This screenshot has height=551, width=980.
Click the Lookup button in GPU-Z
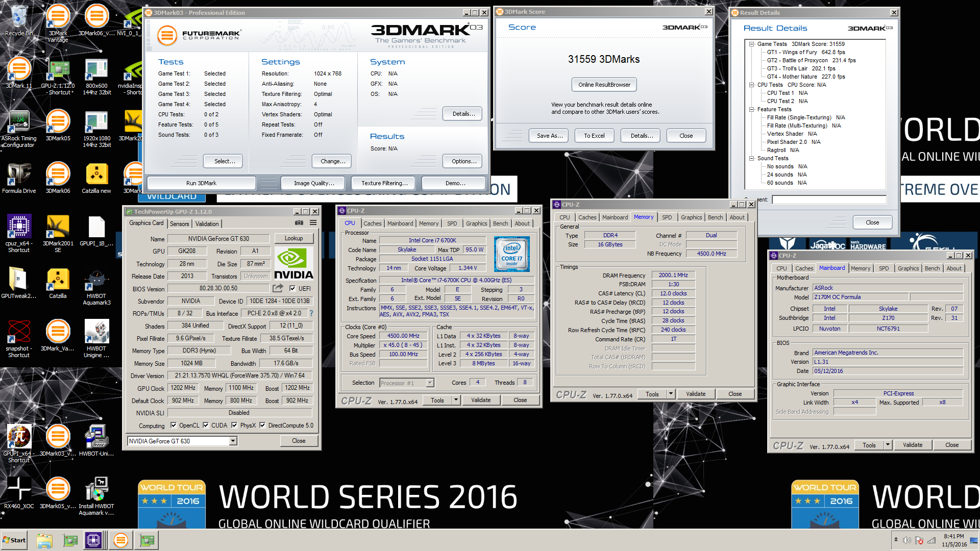pyautogui.click(x=293, y=238)
